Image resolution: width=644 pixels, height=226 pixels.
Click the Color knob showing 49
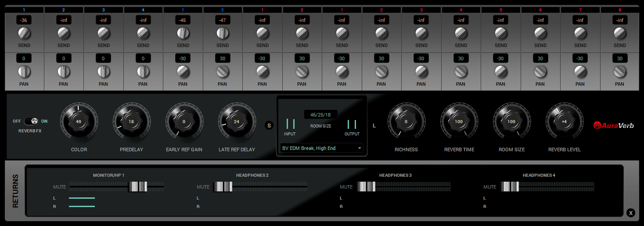click(x=79, y=122)
